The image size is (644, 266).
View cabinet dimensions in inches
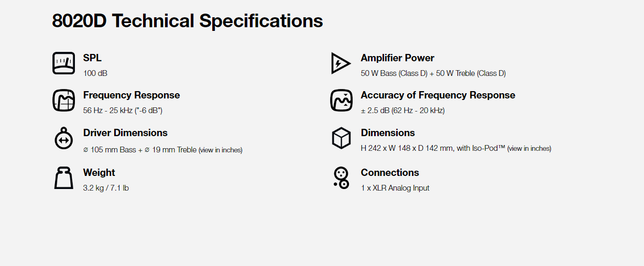[529, 149]
